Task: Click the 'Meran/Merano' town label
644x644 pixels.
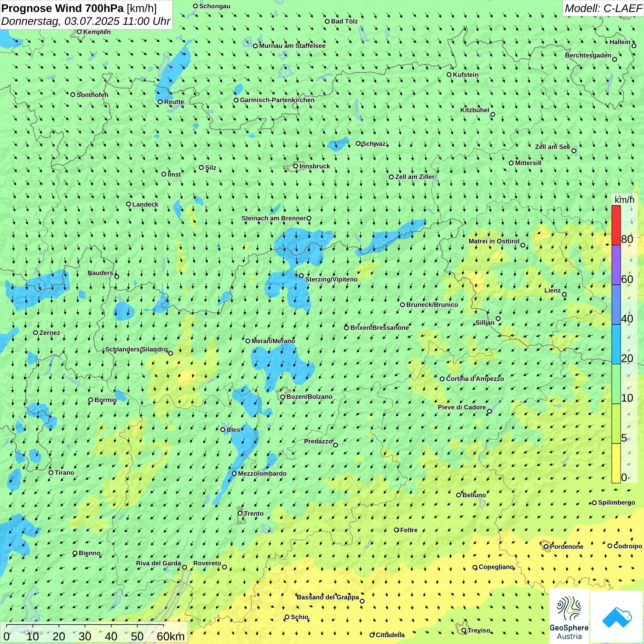Action: tap(273, 341)
